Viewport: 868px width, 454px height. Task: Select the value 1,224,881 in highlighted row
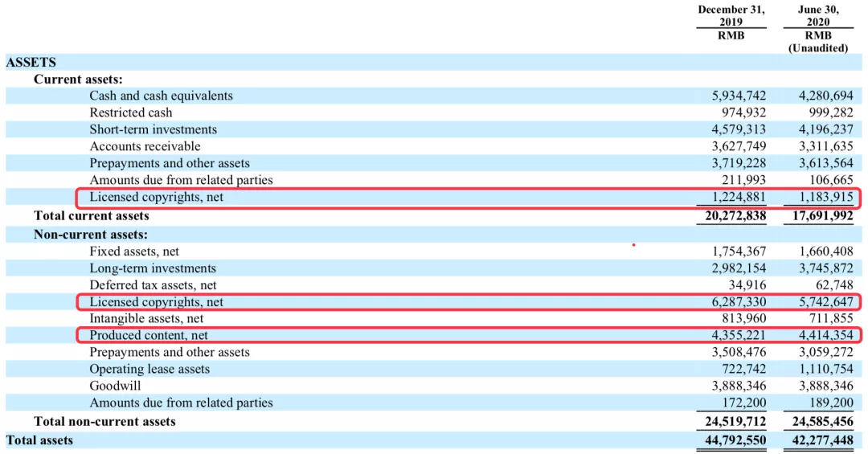(739, 197)
